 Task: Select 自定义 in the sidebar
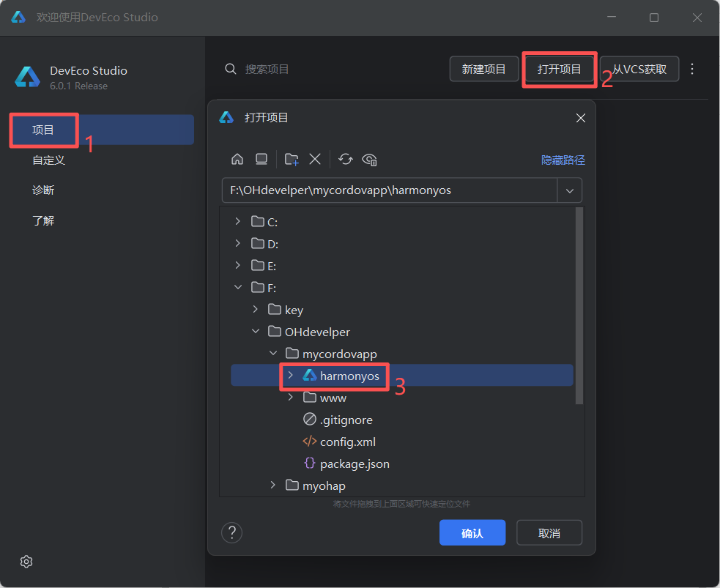(48, 160)
